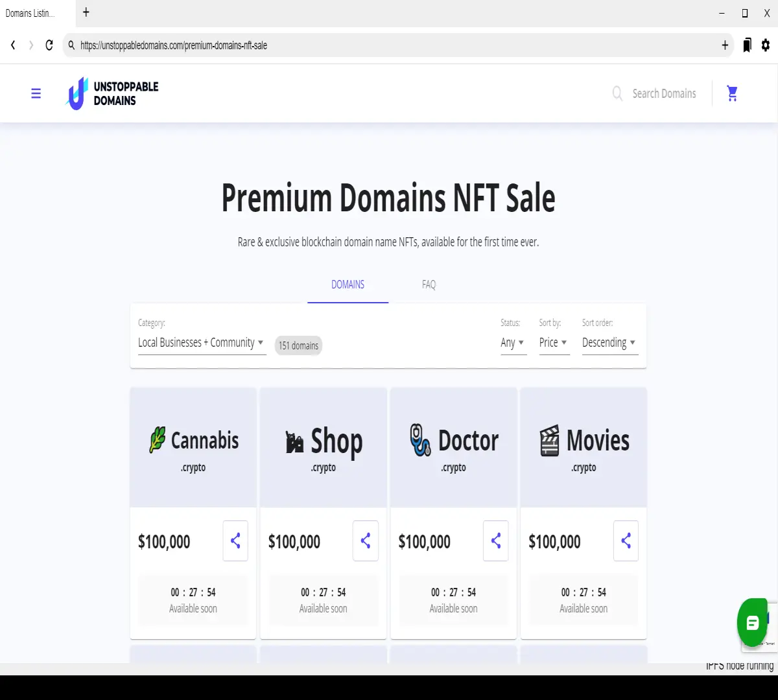Open the Sort by Price dropdown
Screen dimensions: 778x700
(554, 343)
